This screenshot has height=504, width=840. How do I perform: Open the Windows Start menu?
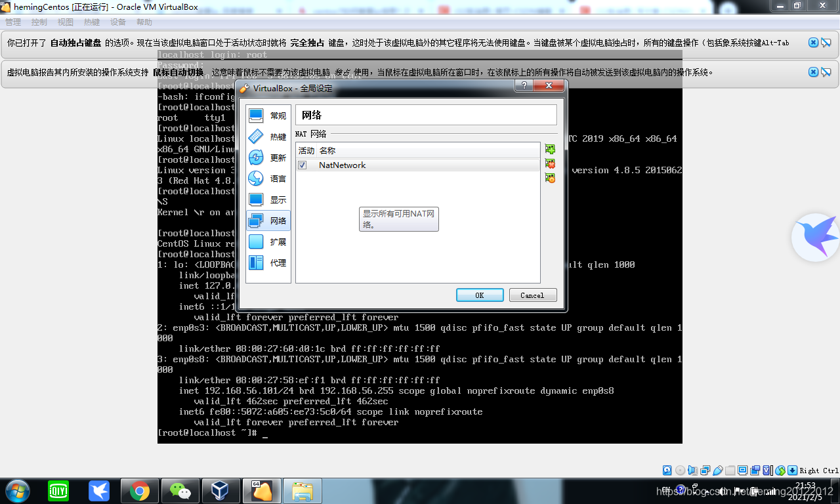point(16,491)
